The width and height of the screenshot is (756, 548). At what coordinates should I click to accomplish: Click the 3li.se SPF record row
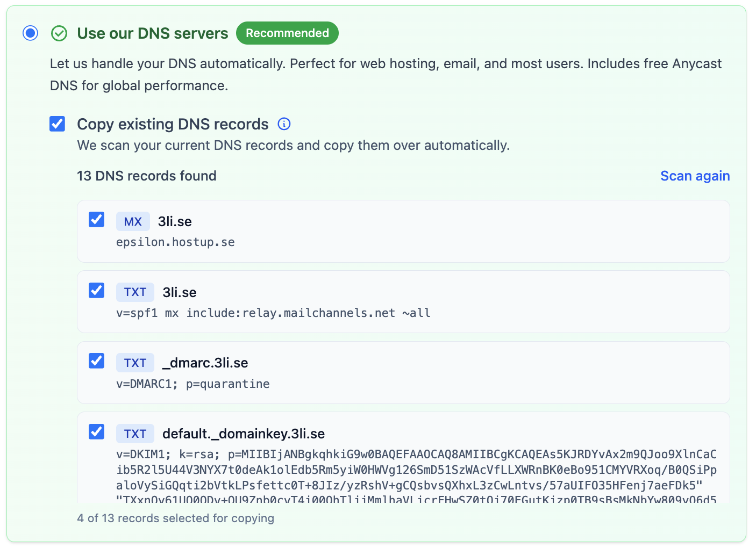click(403, 301)
